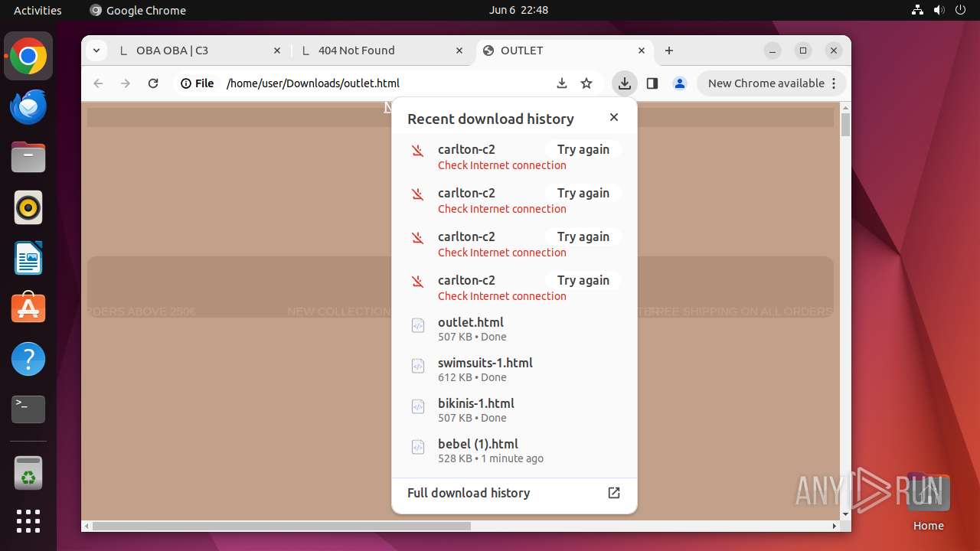Click the first carlton-c2 failed download name
Image resolution: width=980 pixels, height=551 pixels.
click(466, 149)
